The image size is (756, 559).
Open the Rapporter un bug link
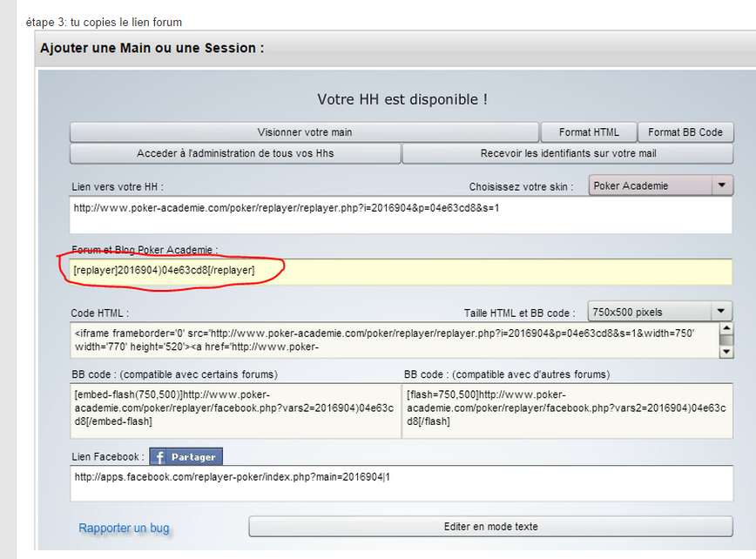click(x=124, y=528)
